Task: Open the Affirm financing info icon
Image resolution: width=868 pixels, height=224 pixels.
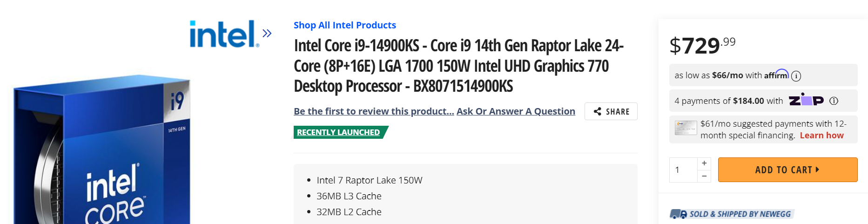Action: pos(796,76)
